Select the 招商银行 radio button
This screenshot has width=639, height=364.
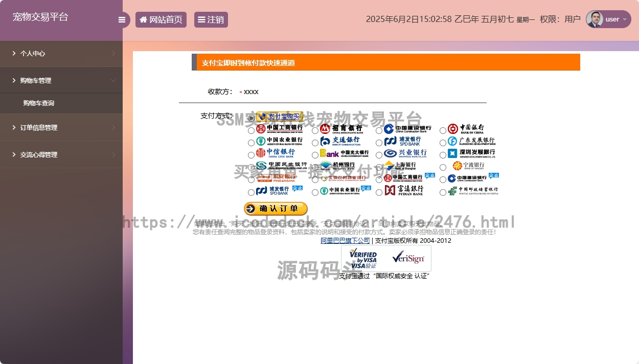[315, 130]
